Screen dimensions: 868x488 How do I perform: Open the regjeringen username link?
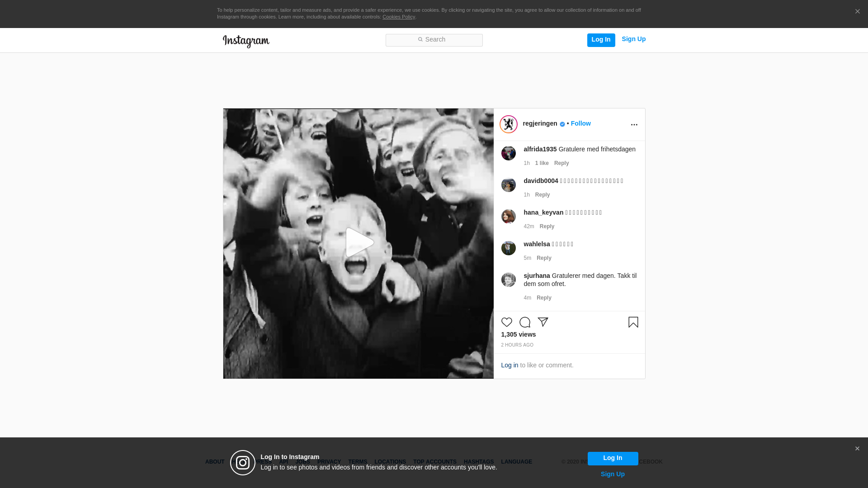point(540,123)
